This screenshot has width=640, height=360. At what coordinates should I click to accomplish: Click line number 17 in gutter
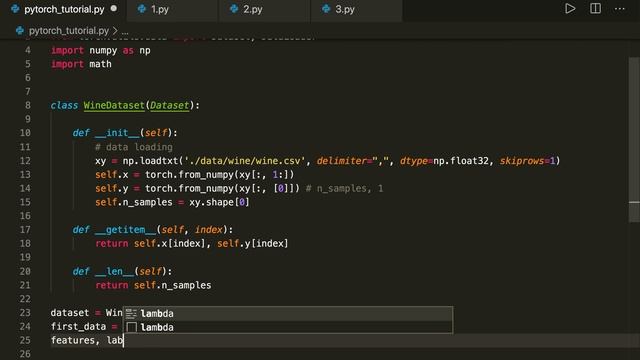tap(25, 230)
